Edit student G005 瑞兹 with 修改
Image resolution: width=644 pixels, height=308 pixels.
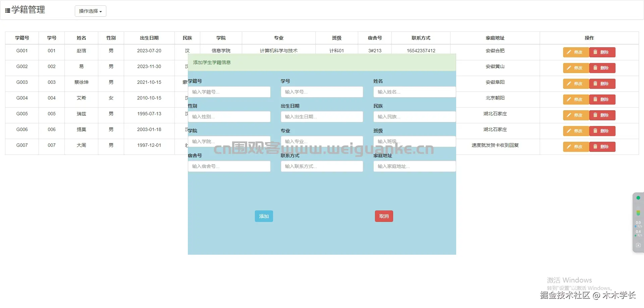pyautogui.click(x=576, y=115)
